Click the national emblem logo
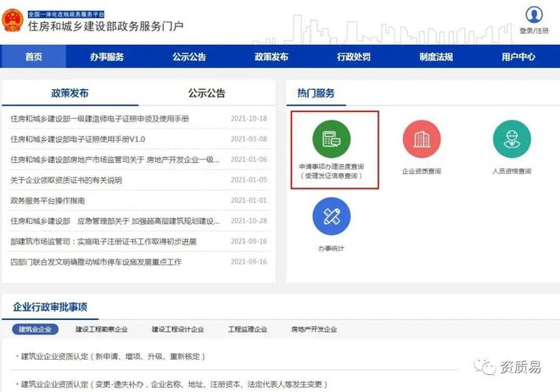Image resolution: width=560 pixels, height=392 pixels. coord(13,20)
